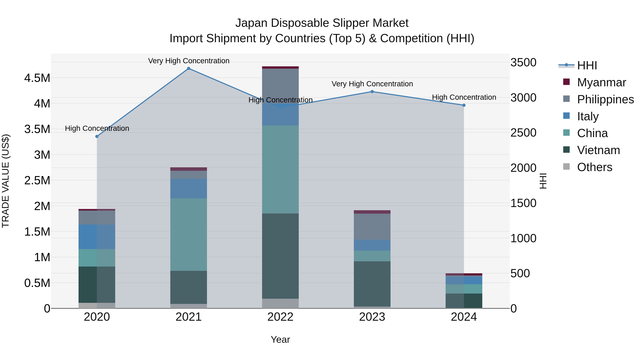This screenshot has height=362, width=644.
Task: Select the 2020 HHI data point
Action: point(97,136)
